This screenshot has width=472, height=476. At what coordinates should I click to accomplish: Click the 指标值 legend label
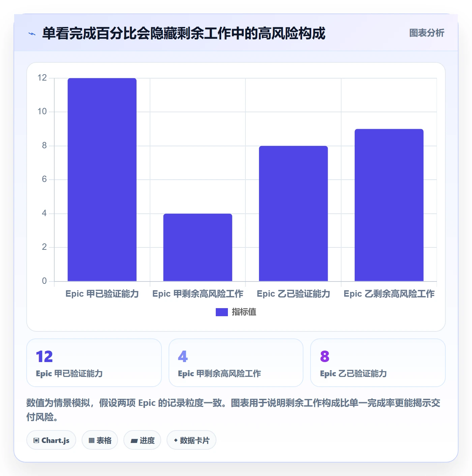tap(244, 312)
